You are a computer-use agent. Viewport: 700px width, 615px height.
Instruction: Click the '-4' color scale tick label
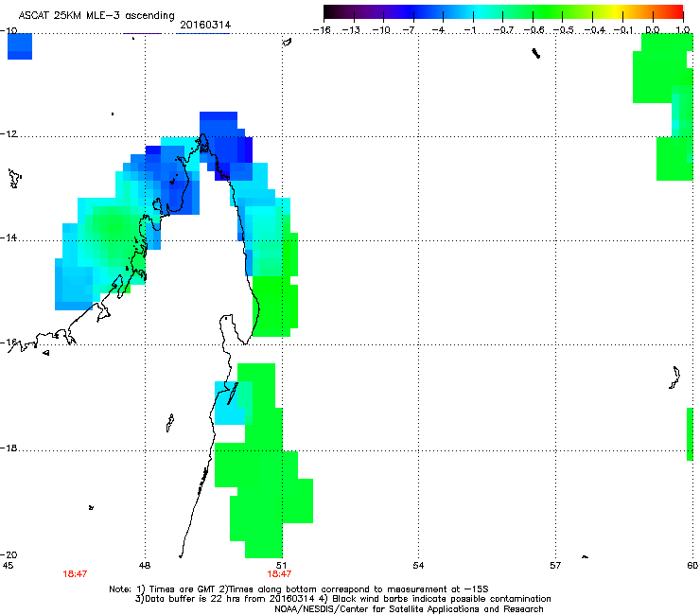click(x=439, y=30)
